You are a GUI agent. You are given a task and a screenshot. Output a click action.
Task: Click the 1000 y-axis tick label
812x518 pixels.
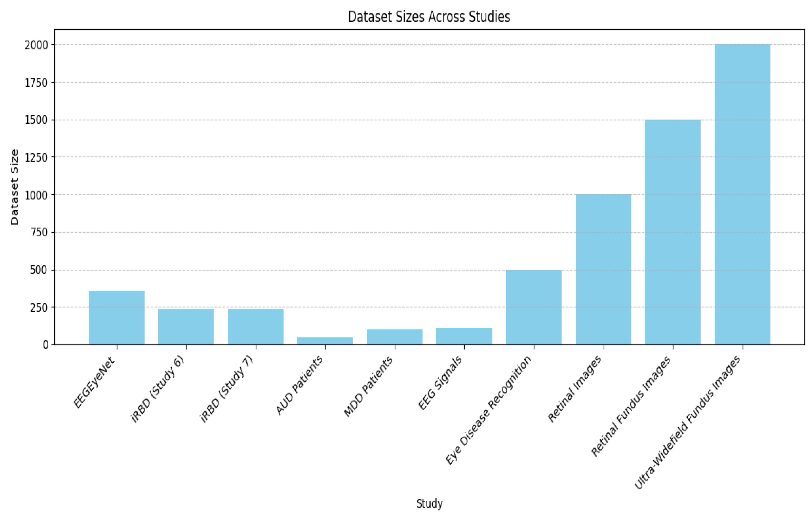tap(36, 195)
